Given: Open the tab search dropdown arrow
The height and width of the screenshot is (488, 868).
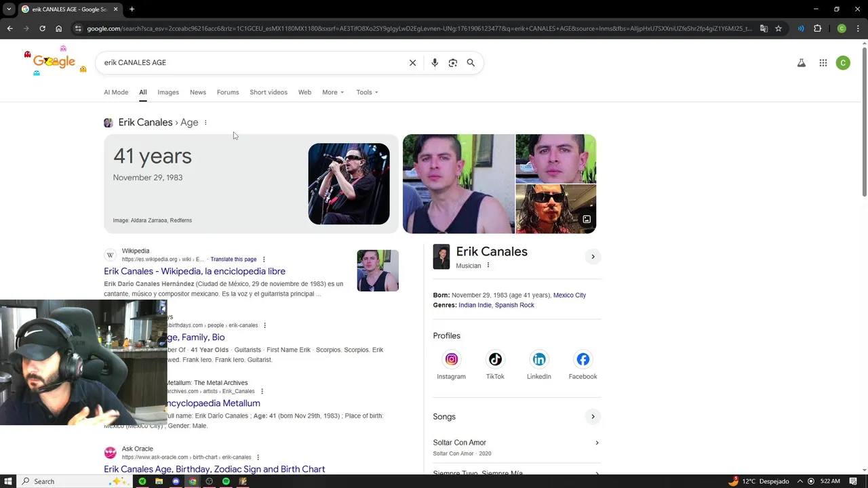Looking at the screenshot, I should tap(9, 9).
